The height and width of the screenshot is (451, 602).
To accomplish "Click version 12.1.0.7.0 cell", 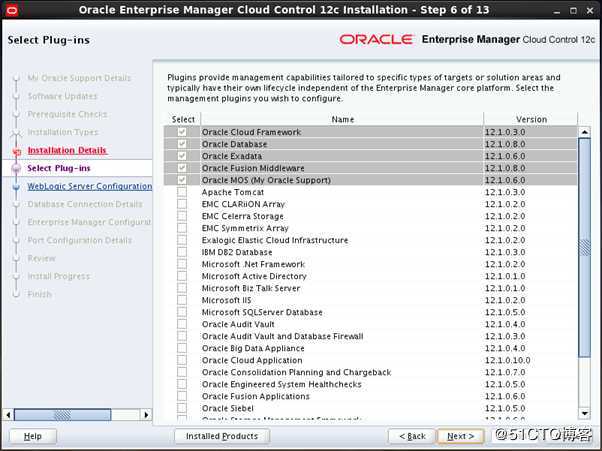I will [x=505, y=372].
